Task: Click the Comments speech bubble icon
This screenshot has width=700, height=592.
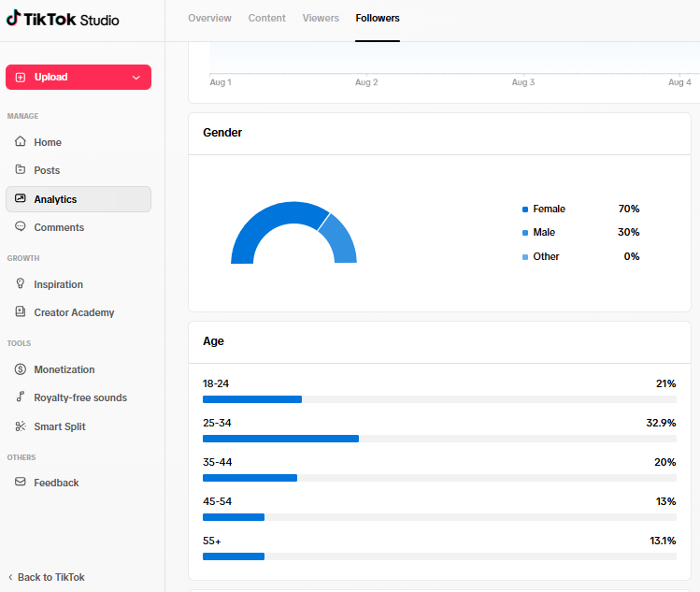Action: pyautogui.click(x=20, y=226)
